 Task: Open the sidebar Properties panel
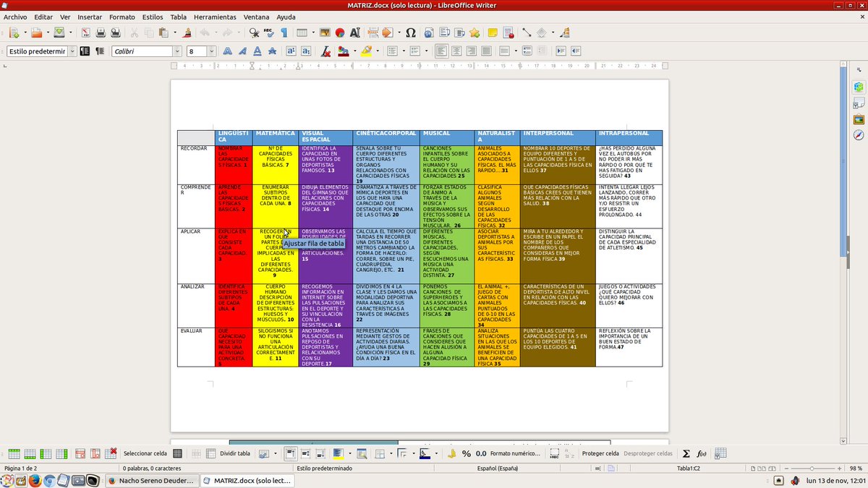[x=859, y=87]
